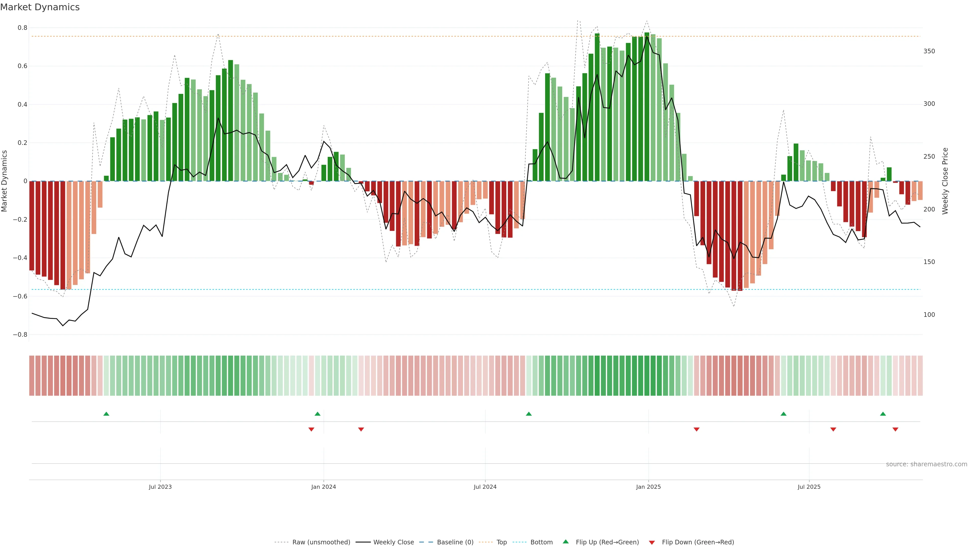Click the red flip-down triangle before Jan 2024
980x551 pixels.
click(311, 429)
